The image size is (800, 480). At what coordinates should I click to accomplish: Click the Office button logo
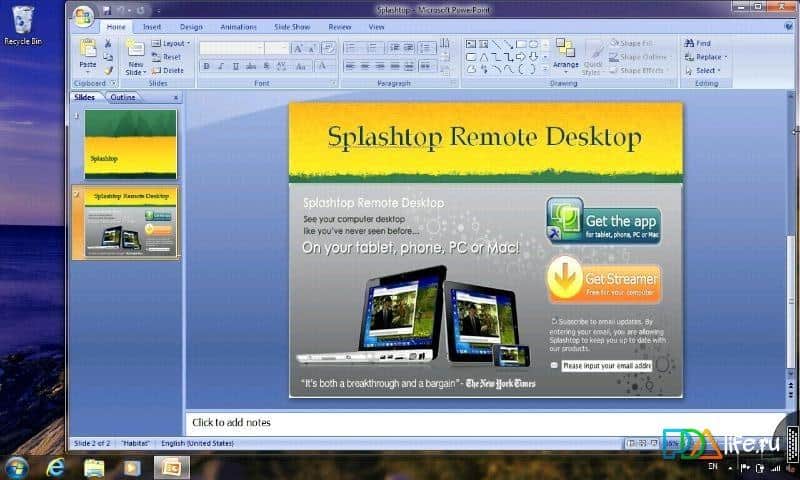(x=82, y=15)
